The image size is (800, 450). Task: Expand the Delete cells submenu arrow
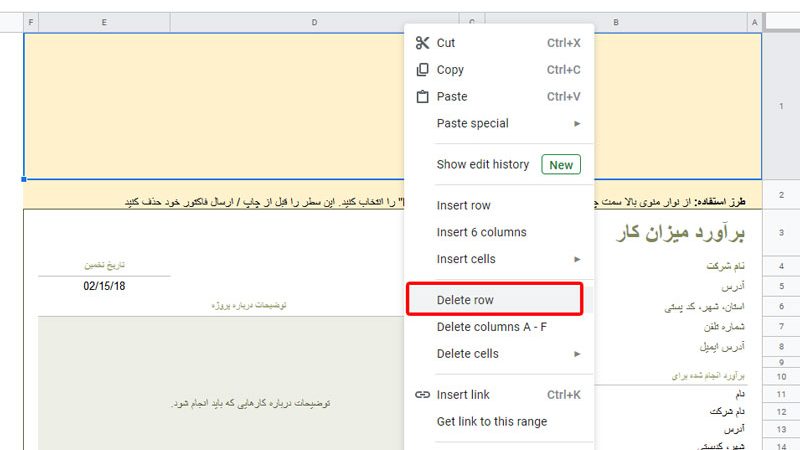(577, 354)
